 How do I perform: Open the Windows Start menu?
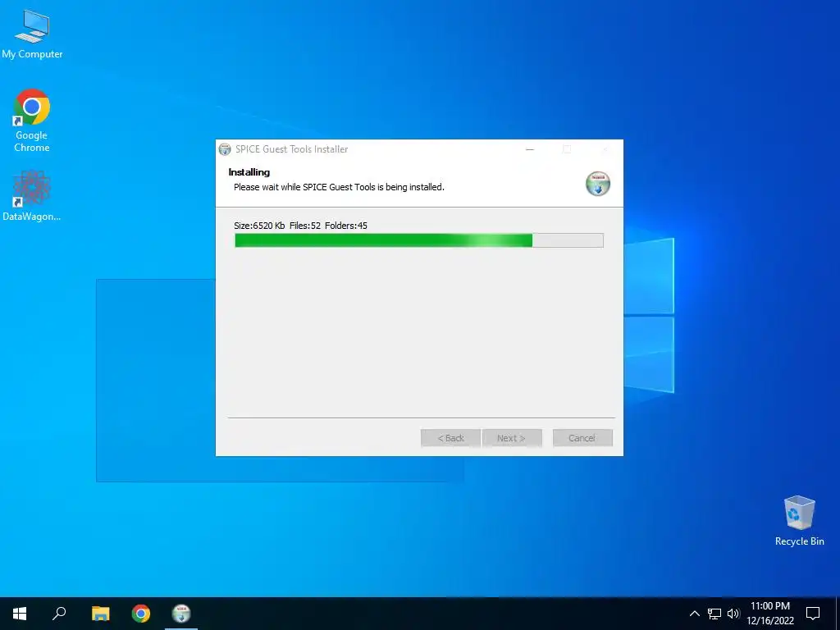20,614
